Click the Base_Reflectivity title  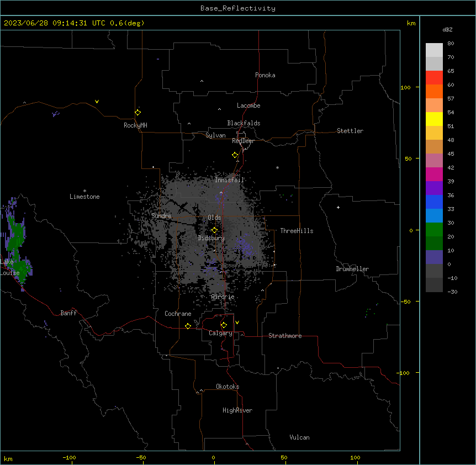[238, 8]
